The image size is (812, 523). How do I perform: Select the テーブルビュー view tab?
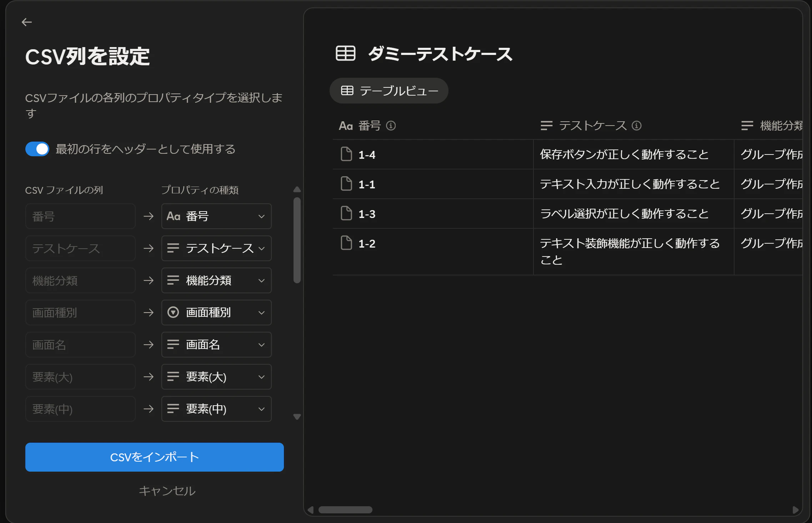click(x=389, y=91)
